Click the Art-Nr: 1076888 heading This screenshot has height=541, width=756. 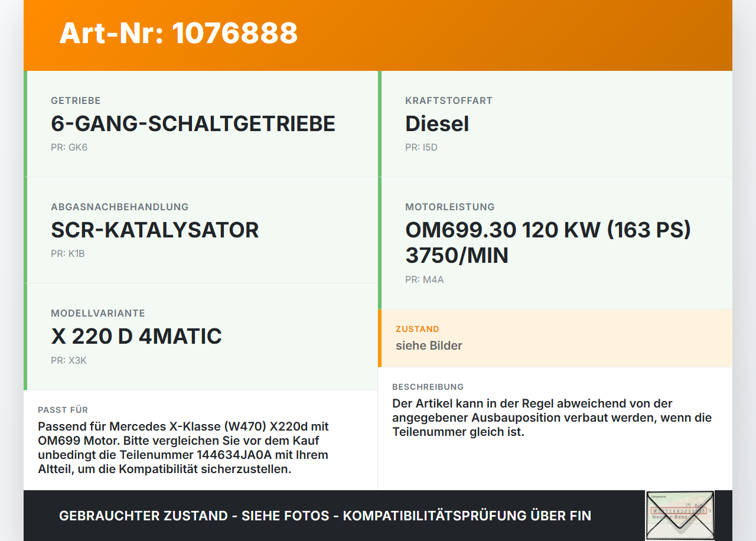pos(178,33)
